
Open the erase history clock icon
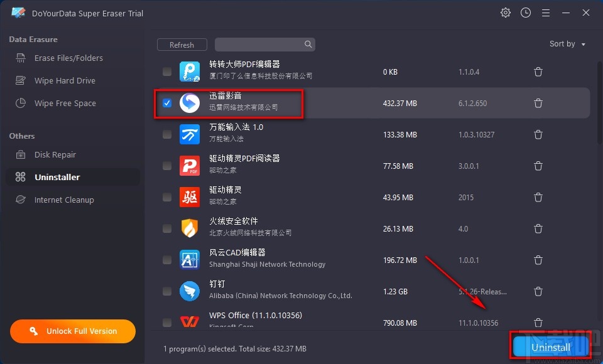point(525,12)
